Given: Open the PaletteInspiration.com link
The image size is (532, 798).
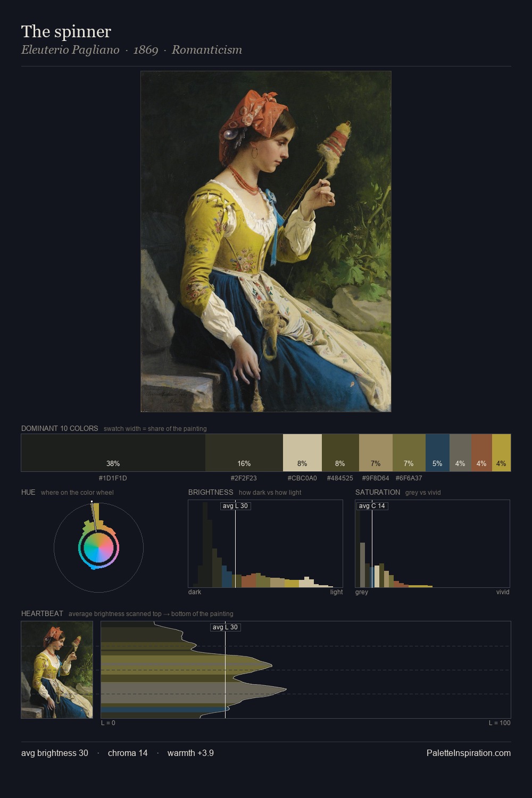Looking at the screenshot, I should 469,753.
